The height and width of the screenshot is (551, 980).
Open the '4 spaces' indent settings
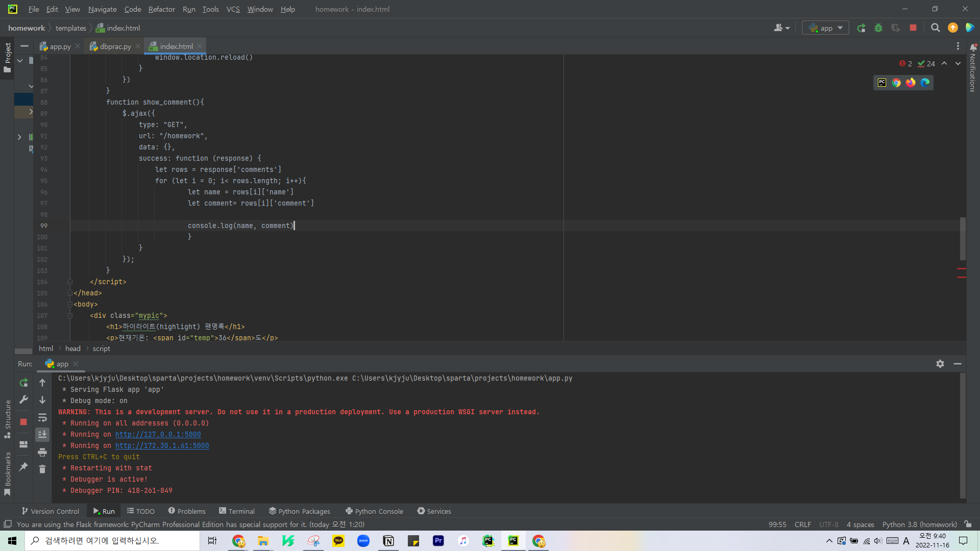(860, 524)
